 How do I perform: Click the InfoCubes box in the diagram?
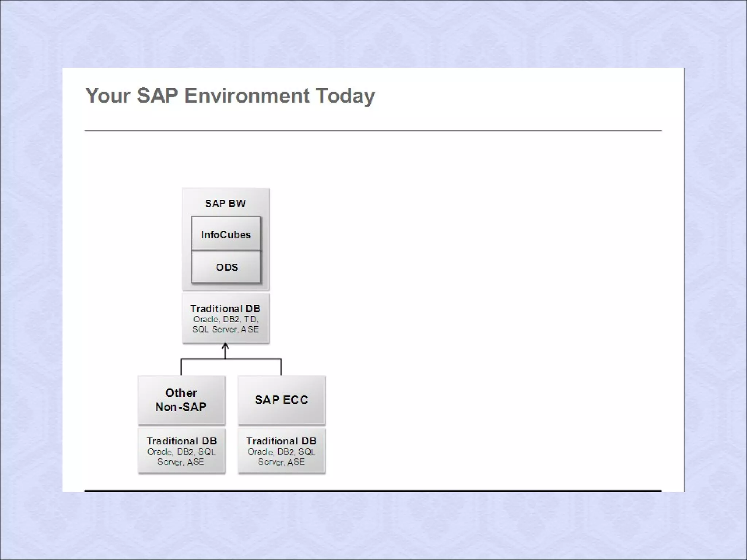coord(226,234)
